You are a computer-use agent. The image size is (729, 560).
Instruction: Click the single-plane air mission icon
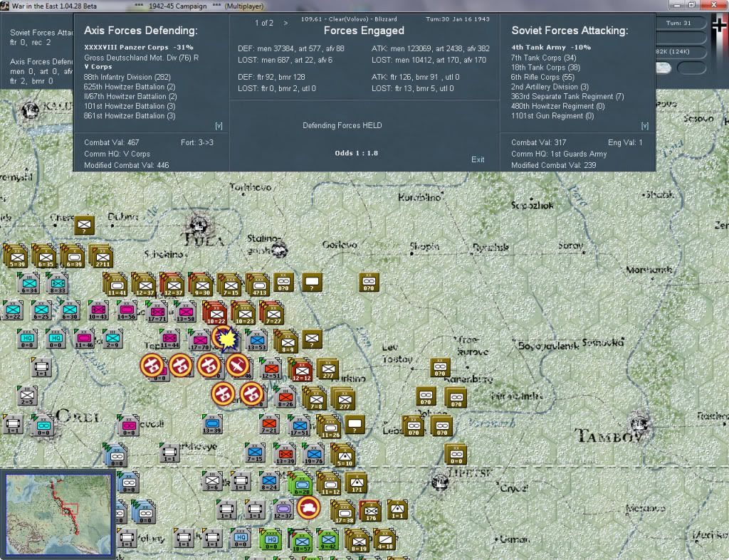[x=237, y=366]
